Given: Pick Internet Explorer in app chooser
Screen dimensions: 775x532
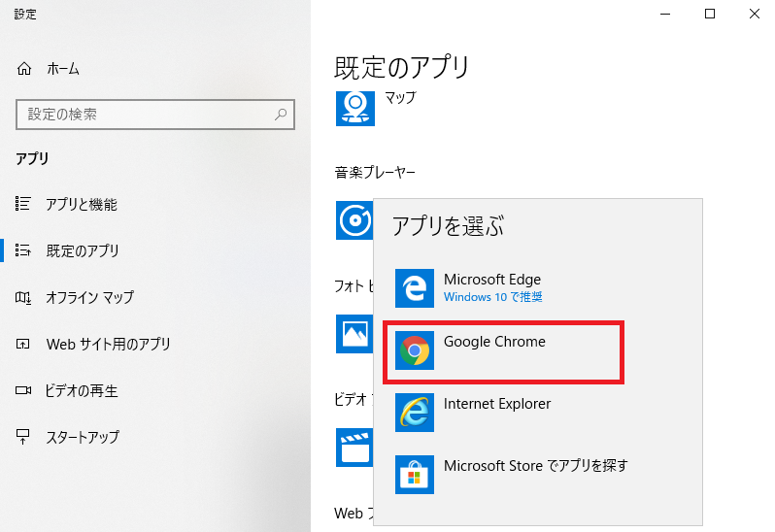Looking at the screenshot, I should (x=538, y=413).
